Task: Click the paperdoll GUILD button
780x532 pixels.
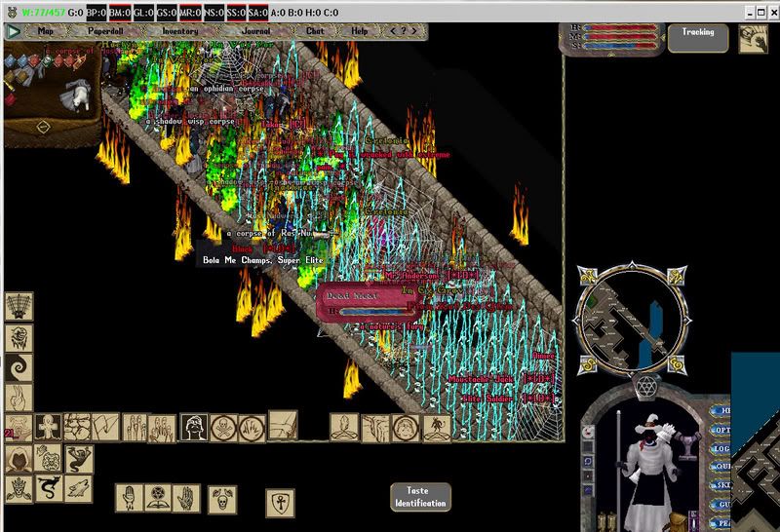Action: pyautogui.click(x=721, y=504)
